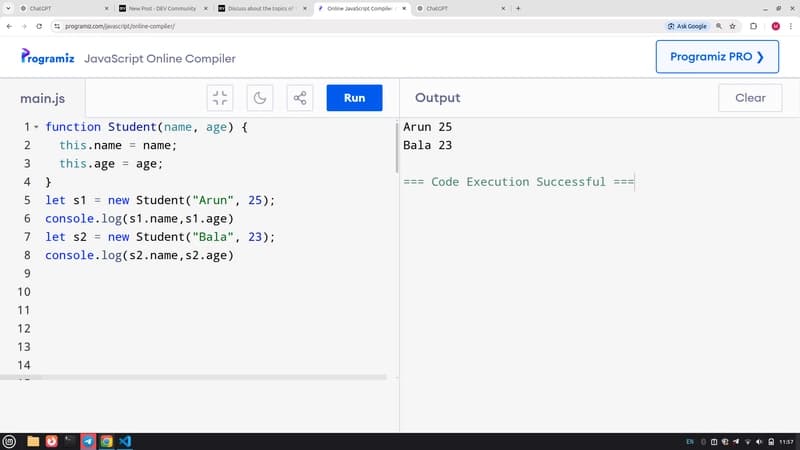The width and height of the screenshot is (800, 450).
Task: Switch to the Discuss about the topics tab
Action: 261,8
